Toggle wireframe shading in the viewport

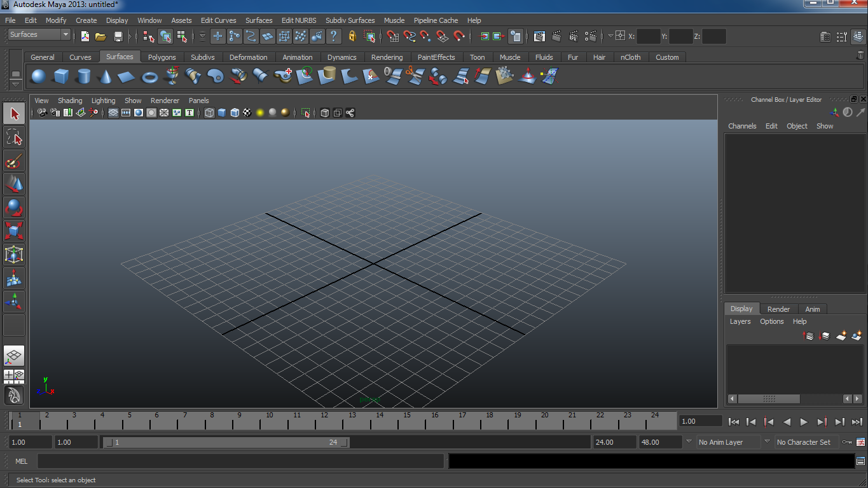(x=209, y=113)
